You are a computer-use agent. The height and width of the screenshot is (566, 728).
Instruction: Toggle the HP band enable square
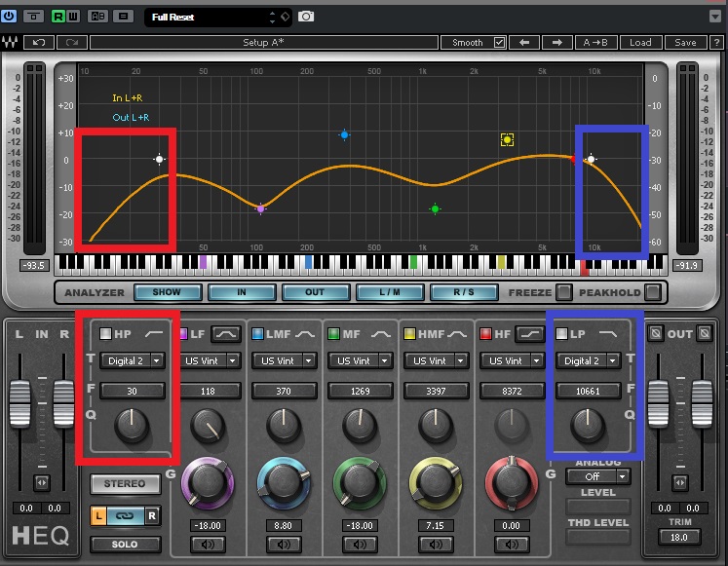click(x=105, y=333)
